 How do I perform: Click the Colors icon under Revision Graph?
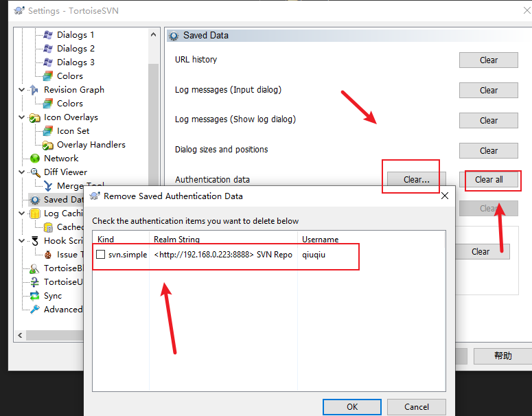[48, 104]
